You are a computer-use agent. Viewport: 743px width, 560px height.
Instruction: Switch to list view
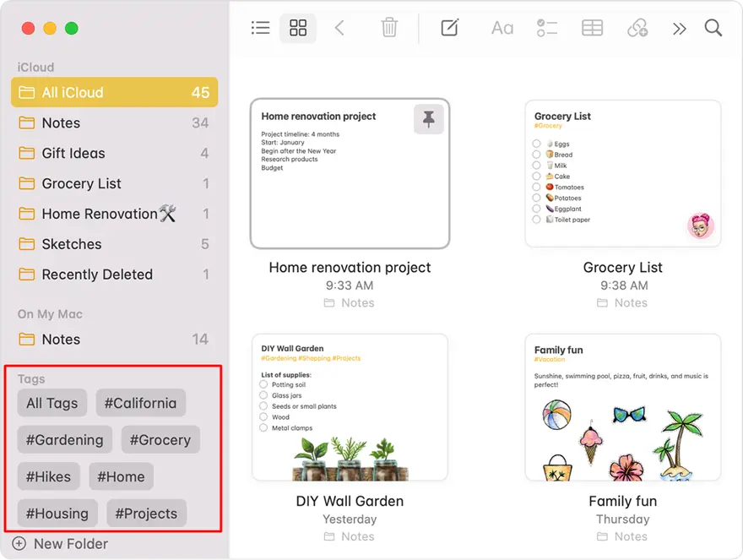point(261,28)
